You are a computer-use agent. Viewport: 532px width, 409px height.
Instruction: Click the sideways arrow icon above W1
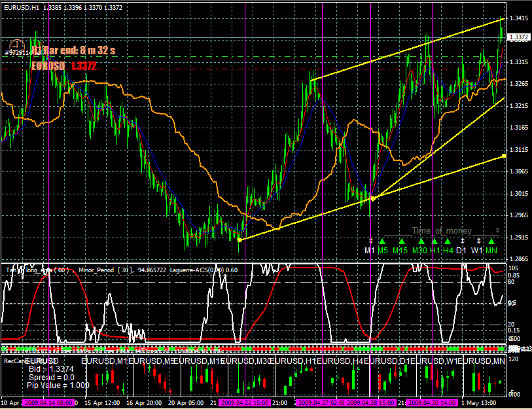[478, 241]
